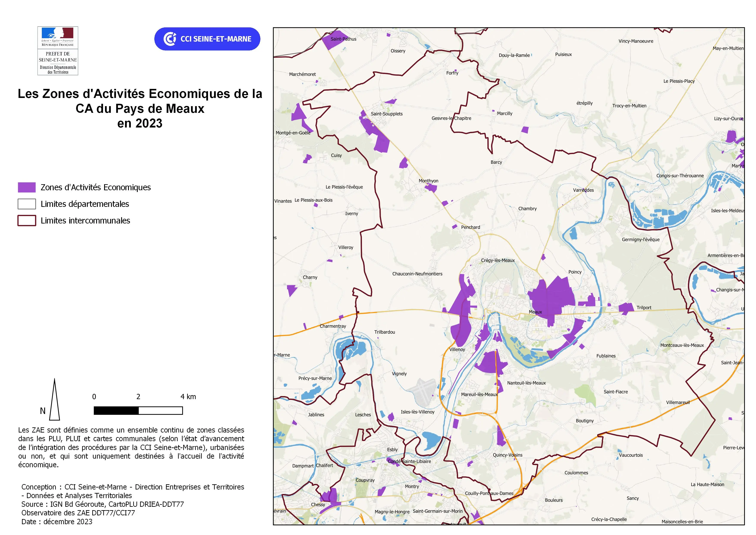Click the 'Montceaux-lès-Meaux' map label
The height and width of the screenshot is (535, 756).
coord(682,345)
